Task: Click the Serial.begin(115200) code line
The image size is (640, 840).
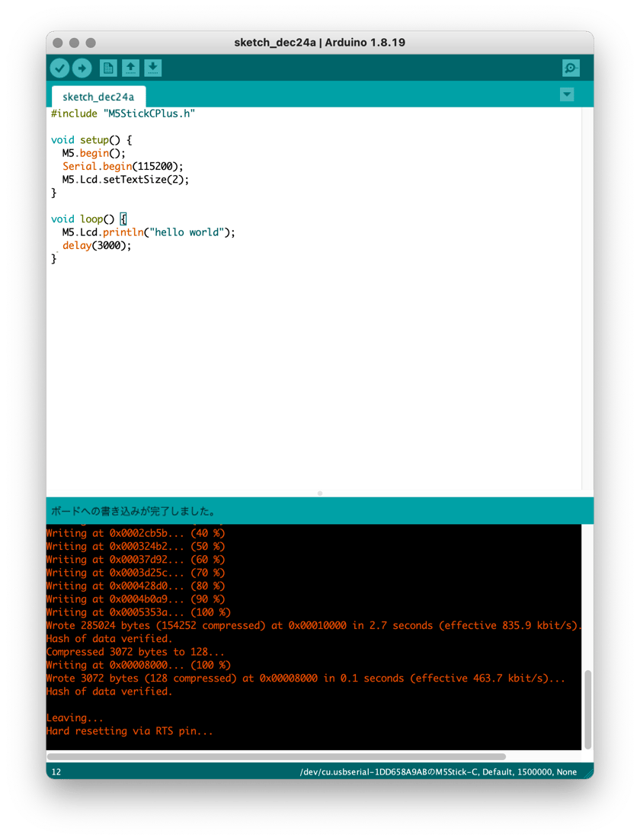Action: 123,167
